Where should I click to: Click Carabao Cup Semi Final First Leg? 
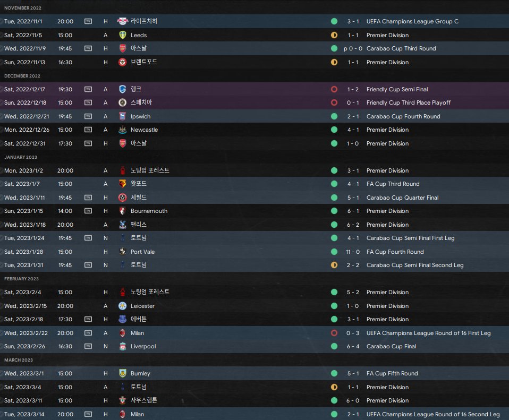pos(410,238)
